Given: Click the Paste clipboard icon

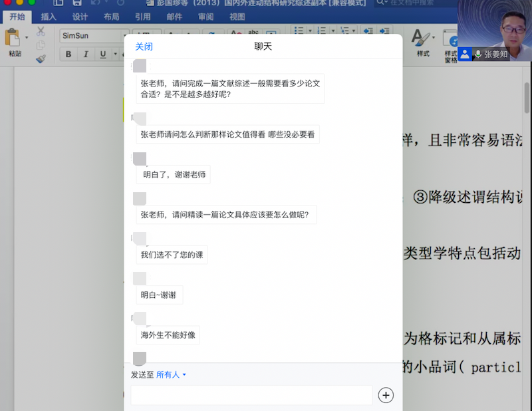Looking at the screenshot, I should [13, 39].
